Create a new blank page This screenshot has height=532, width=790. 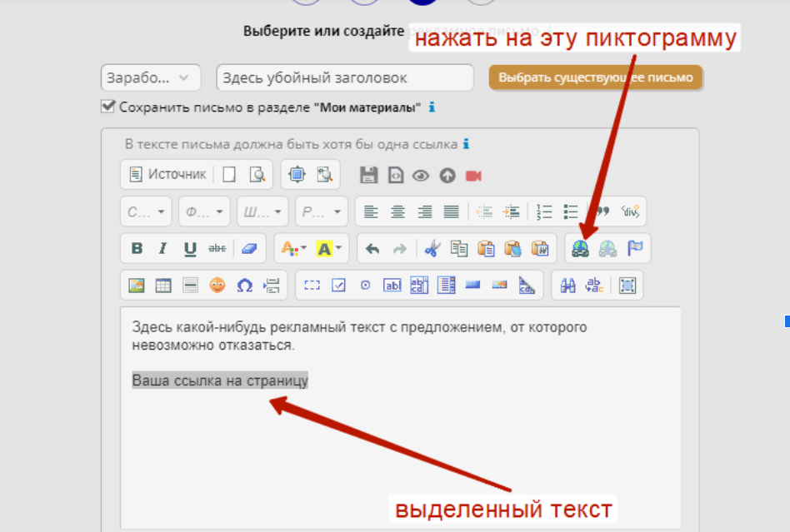click(x=229, y=175)
